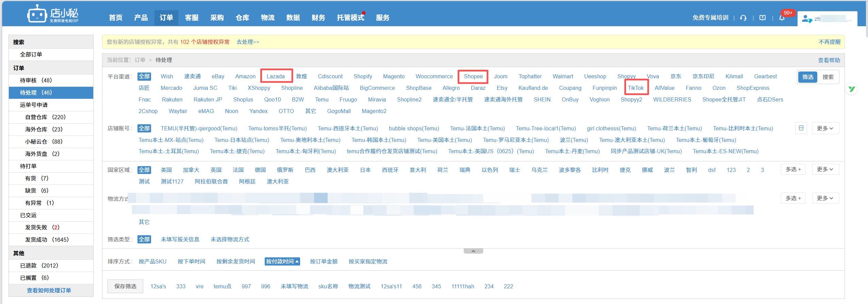Open the notification bell with 99+ badge
This screenshot has height=304, width=868.
coord(782,18)
